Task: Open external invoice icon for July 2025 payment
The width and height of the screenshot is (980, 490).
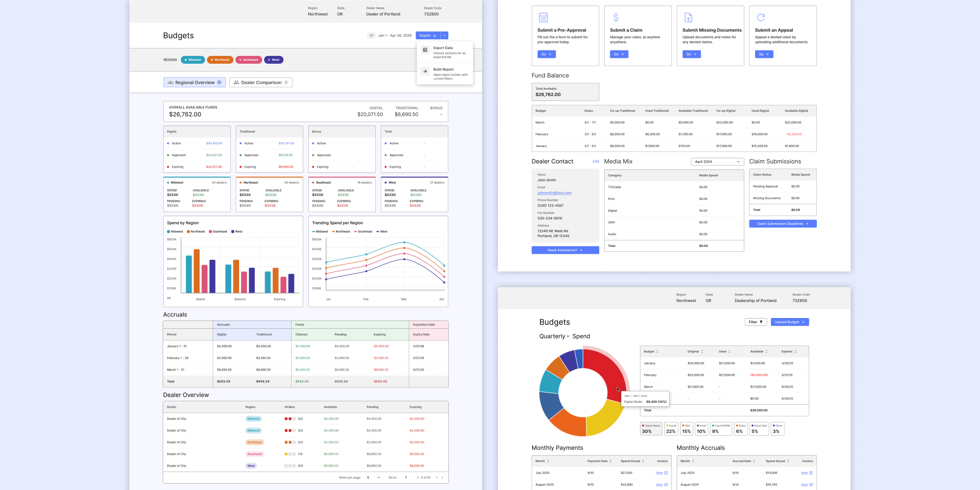Action: point(666,473)
